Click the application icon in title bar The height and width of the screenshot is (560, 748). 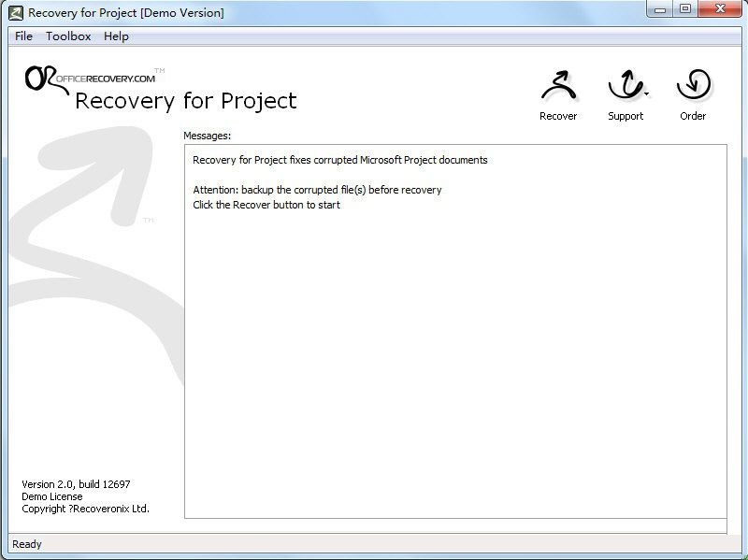point(16,13)
